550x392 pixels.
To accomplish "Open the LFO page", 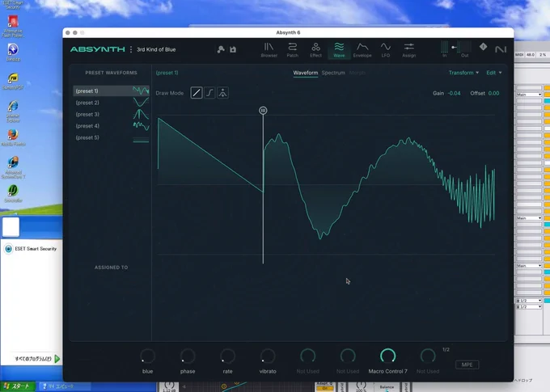I will [x=386, y=50].
